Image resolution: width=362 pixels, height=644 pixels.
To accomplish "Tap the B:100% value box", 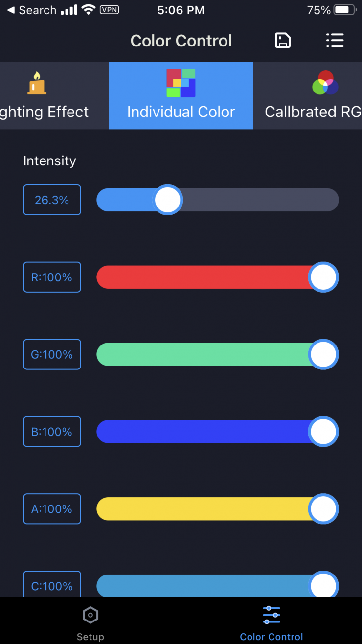I will (52, 432).
